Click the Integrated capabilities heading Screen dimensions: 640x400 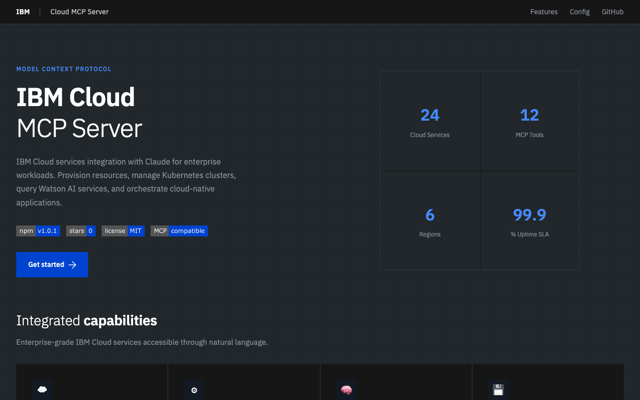click(x=87, y=321)
